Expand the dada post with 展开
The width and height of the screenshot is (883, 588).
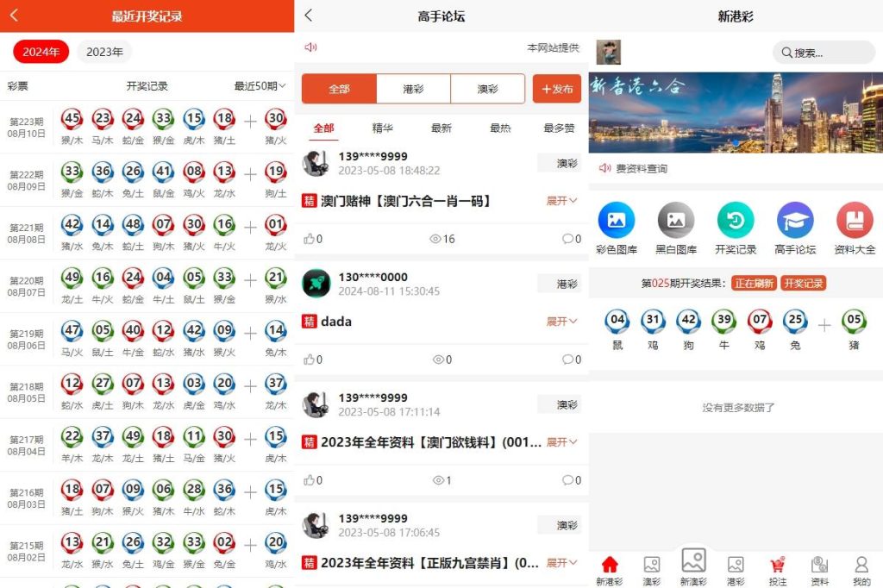561,322
